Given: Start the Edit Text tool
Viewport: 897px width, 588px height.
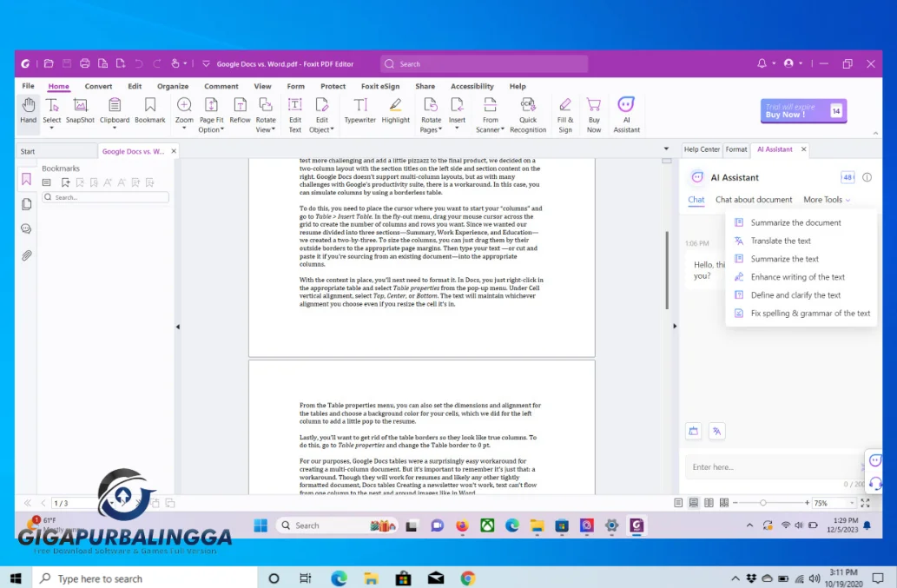Looking at the screenshot, I should click(x=295, y=115).
